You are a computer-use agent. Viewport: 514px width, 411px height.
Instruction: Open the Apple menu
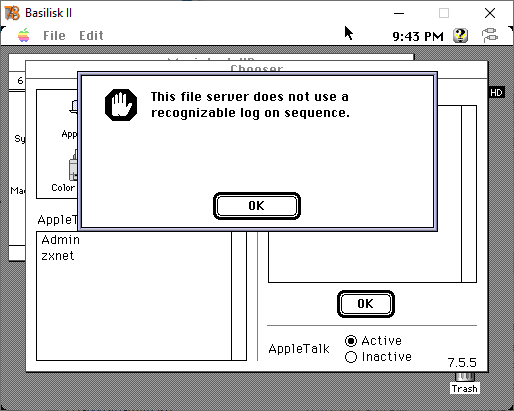24,35
